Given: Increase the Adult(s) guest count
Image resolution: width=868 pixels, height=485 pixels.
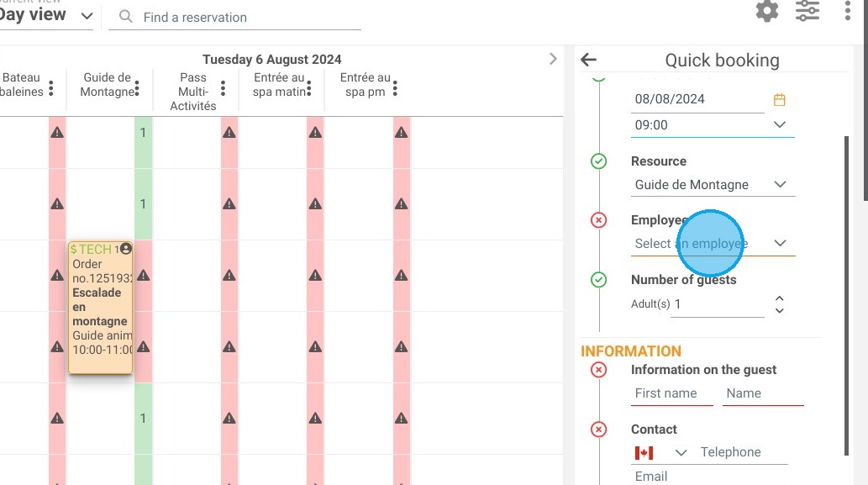Looking at the screenshot, I should point(780,298).
